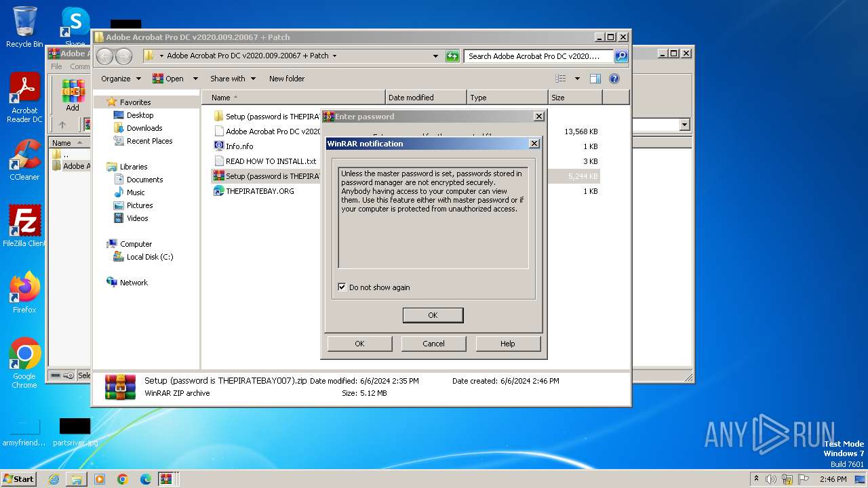Viewport: 868px width, 488px height.
Task: Sort by Name column header
Action: click(x=293, y=98)
